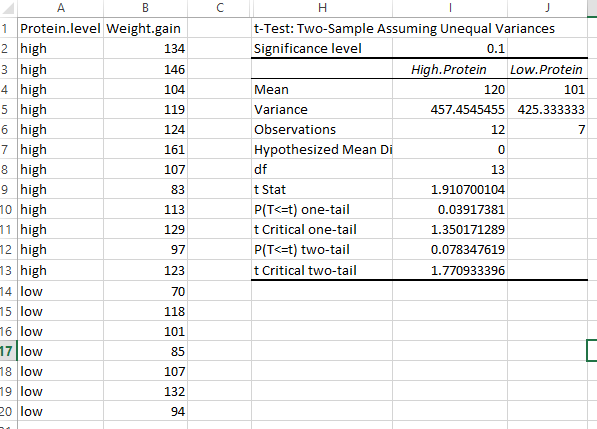Click the Low.Protein observations cell showing 7
Viewport: 597px width, 429px height.
pyautogui.click(x=548, y=129)
